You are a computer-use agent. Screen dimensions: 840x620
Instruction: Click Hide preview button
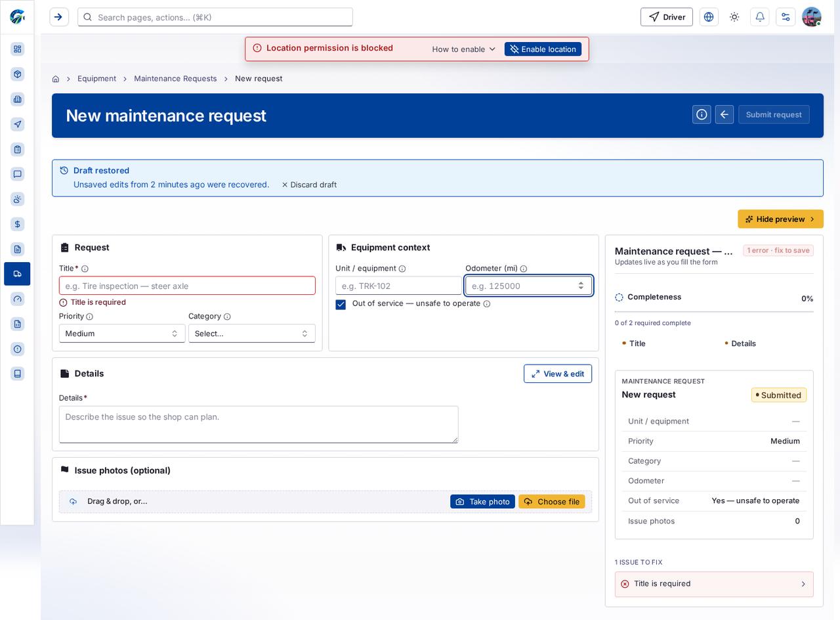tap(780, 219)
